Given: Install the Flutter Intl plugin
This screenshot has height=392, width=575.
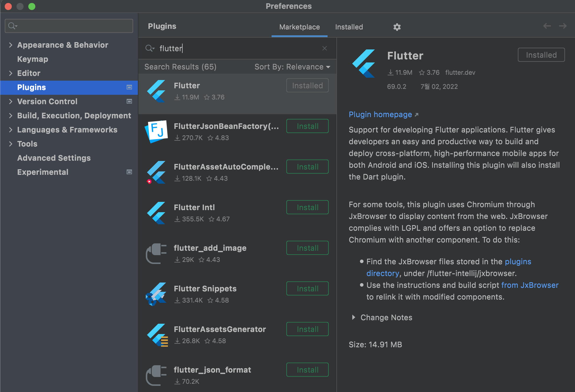Looking at the screenshot, I should pyautogui.click(x=307, y=207).
